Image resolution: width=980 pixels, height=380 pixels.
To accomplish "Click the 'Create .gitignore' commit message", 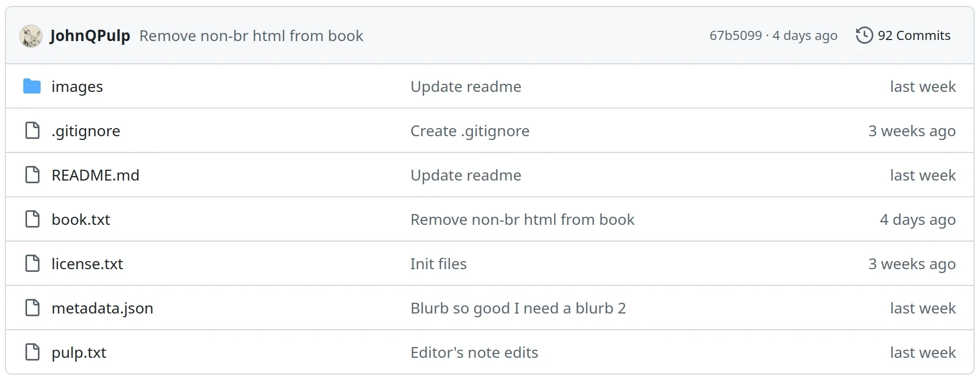I will tap(470, 130).
